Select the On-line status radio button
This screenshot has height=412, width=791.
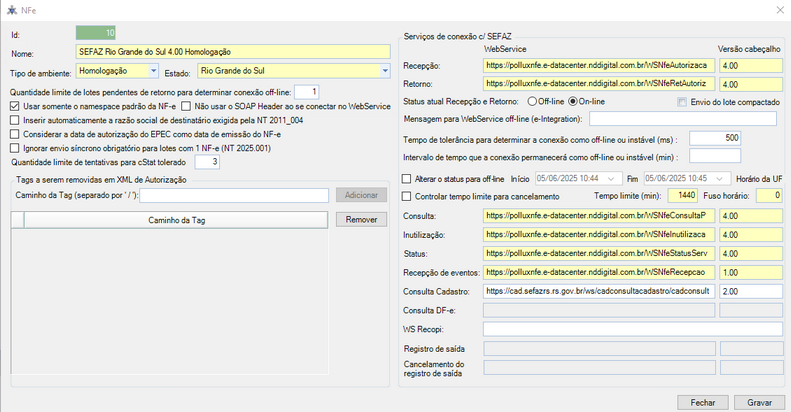[573, 101]
